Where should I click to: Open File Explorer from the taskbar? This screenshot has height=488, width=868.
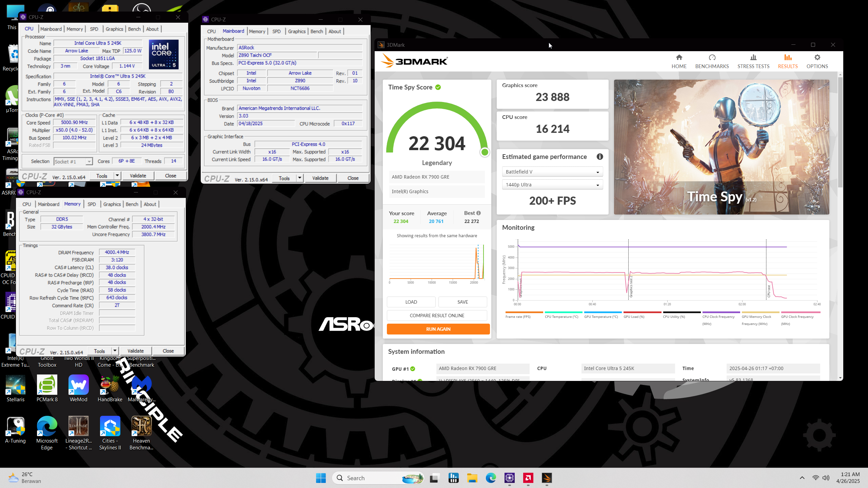pyautogui.click(x=472, y=478)
